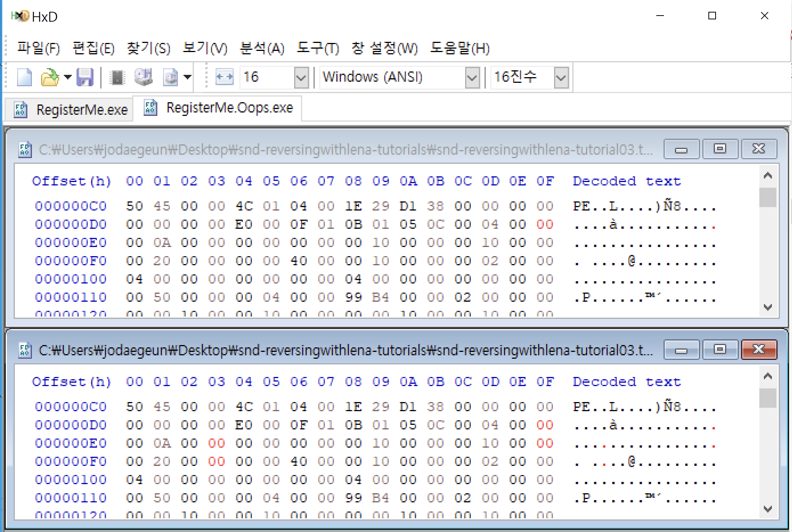
Task: Click the open disk image icon
Action: point(171,78)
